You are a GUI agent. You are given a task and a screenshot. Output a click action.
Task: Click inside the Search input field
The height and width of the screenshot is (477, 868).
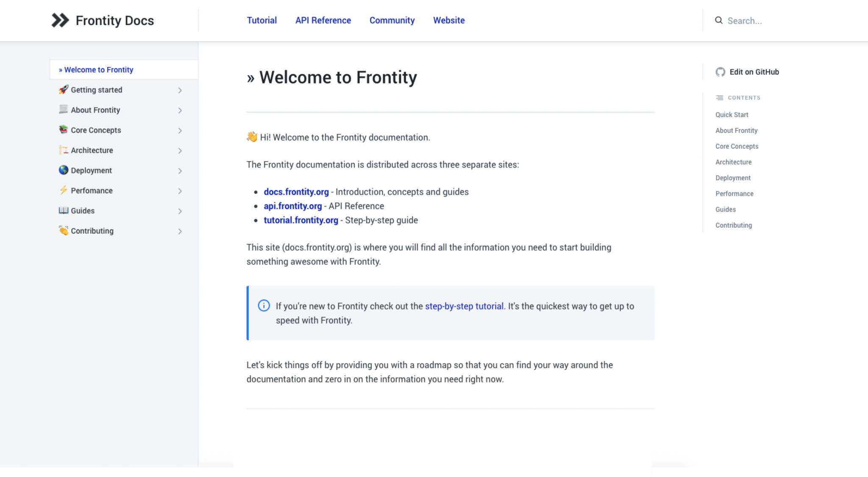coord(763,20)
